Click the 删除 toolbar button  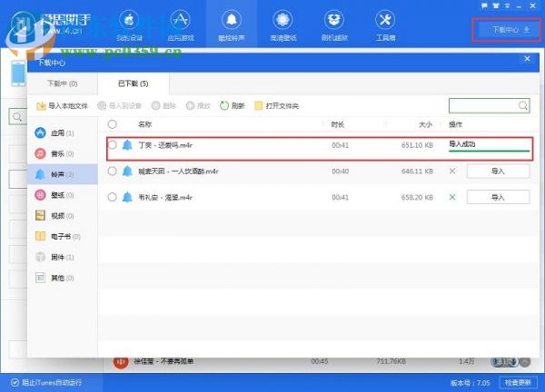click(x=163, y=106)
